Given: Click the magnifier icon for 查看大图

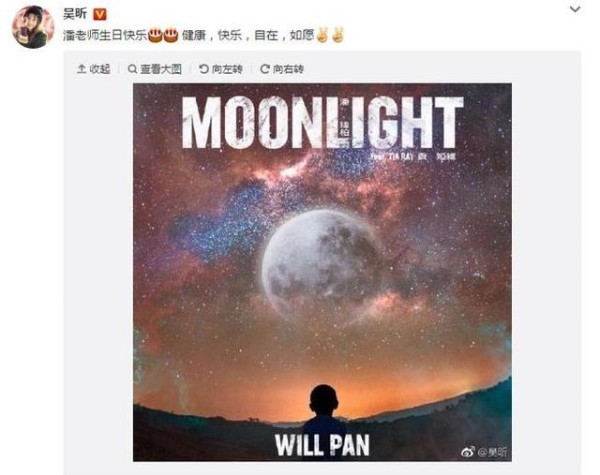Looking at the screenshot, I should pyautogui.click(x=132, y=69).
